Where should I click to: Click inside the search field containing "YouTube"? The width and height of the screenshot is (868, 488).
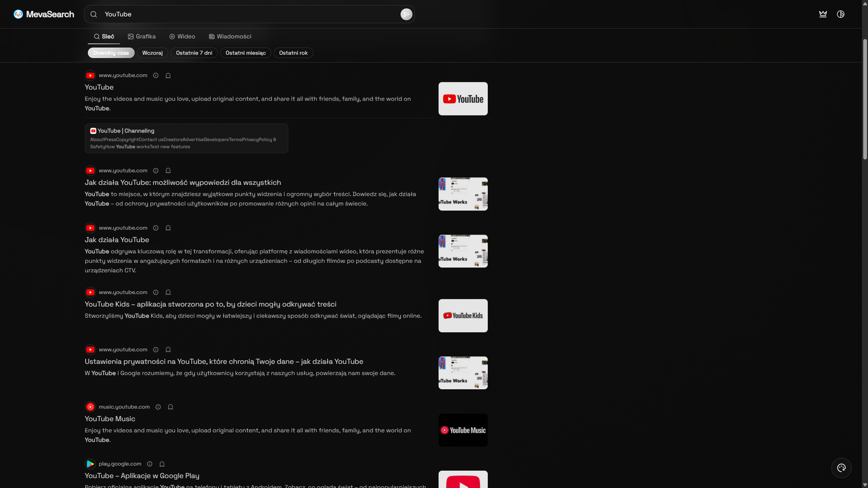(x=251, y=14)
